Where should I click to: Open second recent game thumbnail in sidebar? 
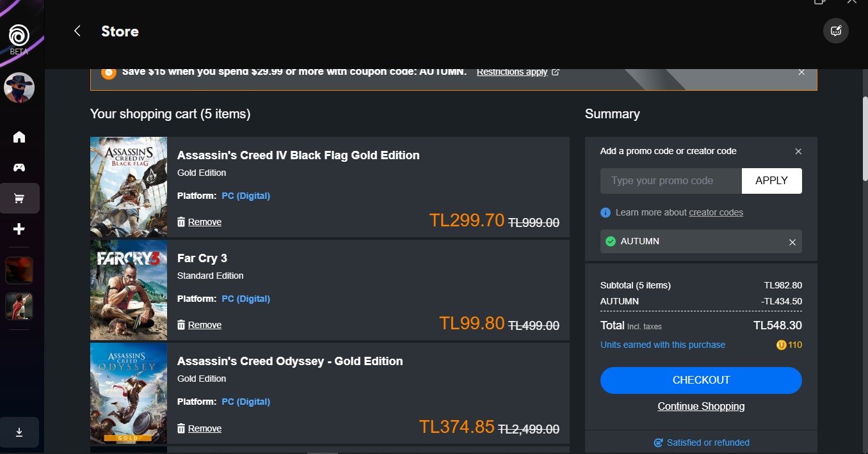(19, 306)
